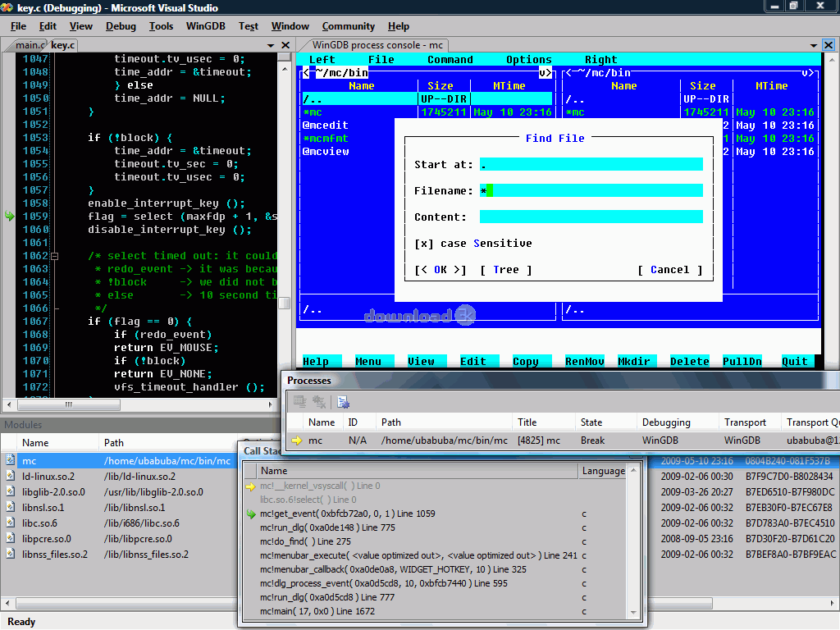Screen dimensions: 840x630
Task: Collapse the comment block at line 1062
Action: pos(54,256)
